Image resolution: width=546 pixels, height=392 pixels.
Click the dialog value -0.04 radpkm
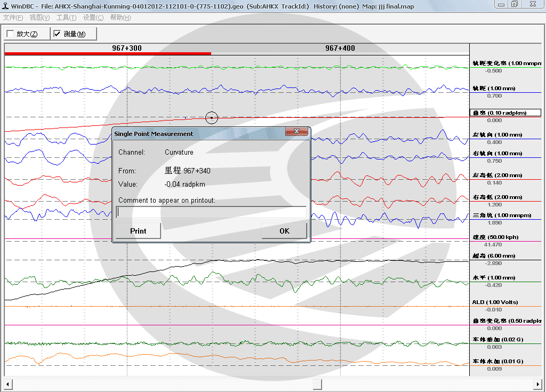(x=184, y=185)
